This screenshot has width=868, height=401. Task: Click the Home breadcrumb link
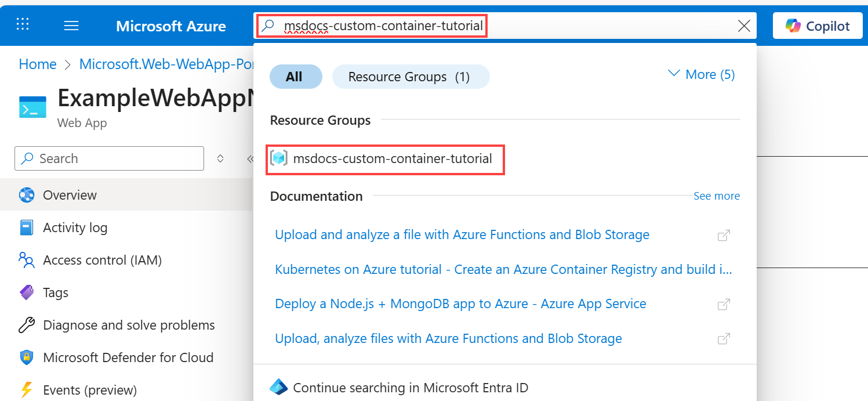point(38,64)
